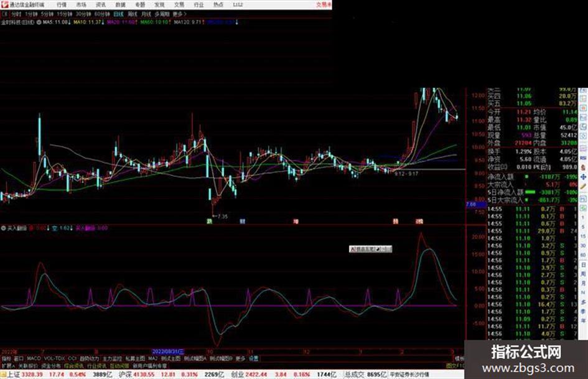This screenshot has height=379, width=588.
Task: Open the 窗口 tab in the indicator bar
Action: point(19,358)
